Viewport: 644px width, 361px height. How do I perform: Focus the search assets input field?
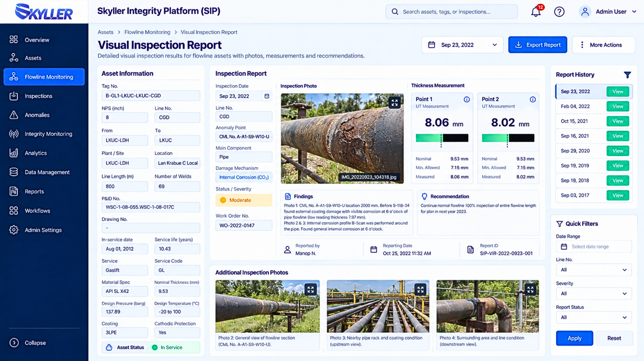click(452, 12)
